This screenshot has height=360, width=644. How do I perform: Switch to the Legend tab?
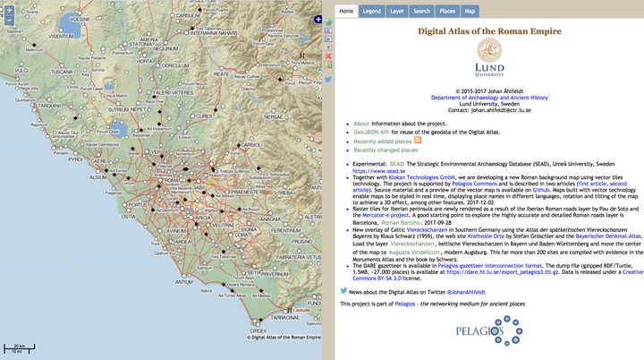tap(372, 11)
